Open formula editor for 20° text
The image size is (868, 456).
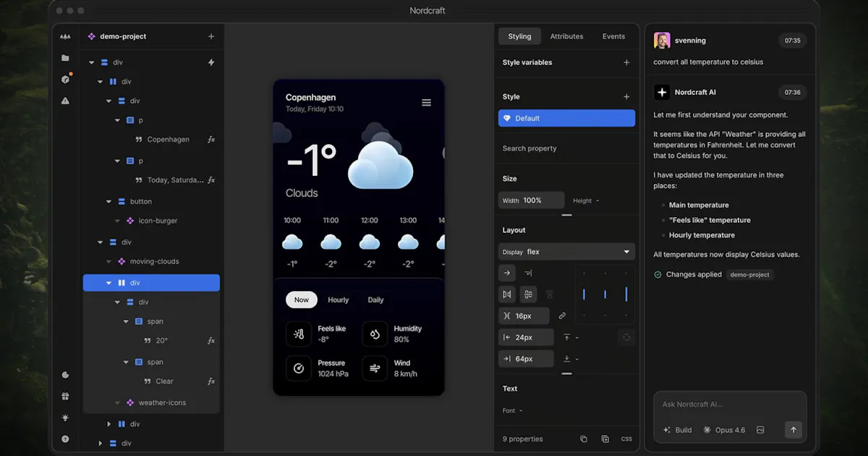point(211,340)
